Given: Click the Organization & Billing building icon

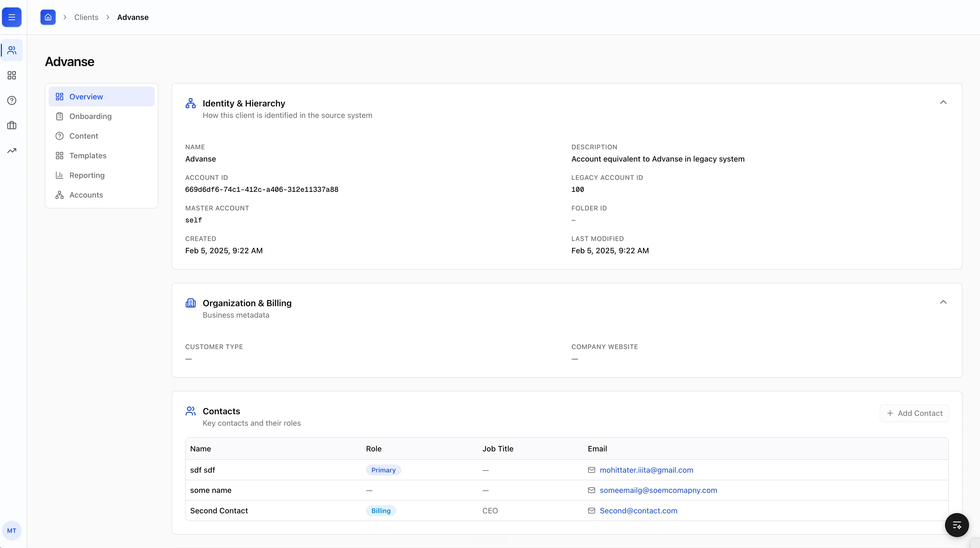Looking at the screenshot, I should pos(191,303).
